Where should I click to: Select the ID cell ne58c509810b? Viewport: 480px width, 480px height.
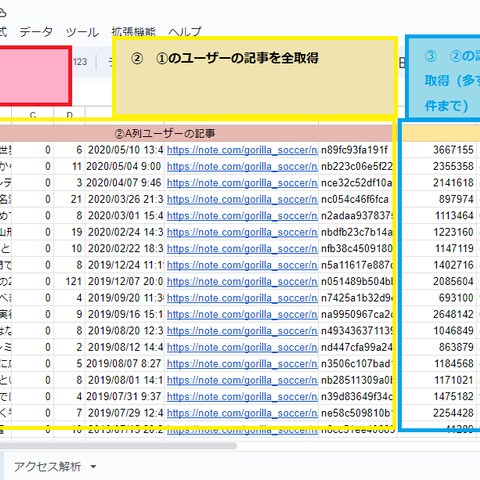point(356,413)
